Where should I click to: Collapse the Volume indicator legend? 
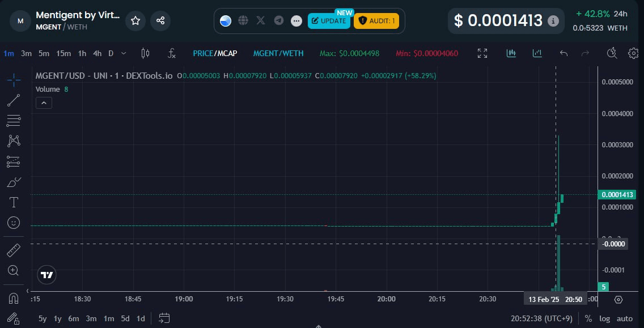(44, 103)
